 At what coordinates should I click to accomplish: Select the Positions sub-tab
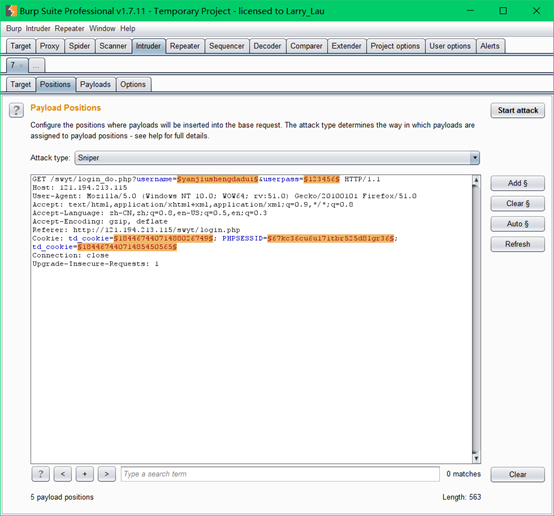click(x=55, y=84)
